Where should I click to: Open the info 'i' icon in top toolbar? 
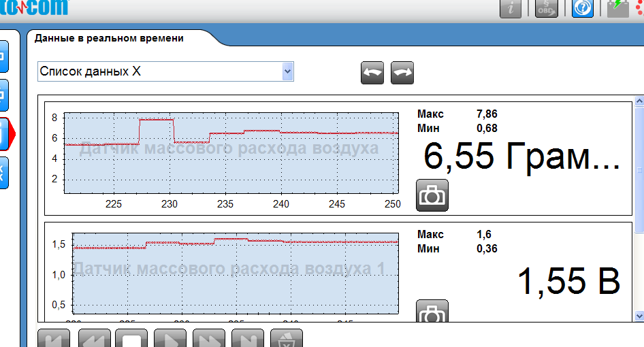pyautogui.click(x=511, y=8)
